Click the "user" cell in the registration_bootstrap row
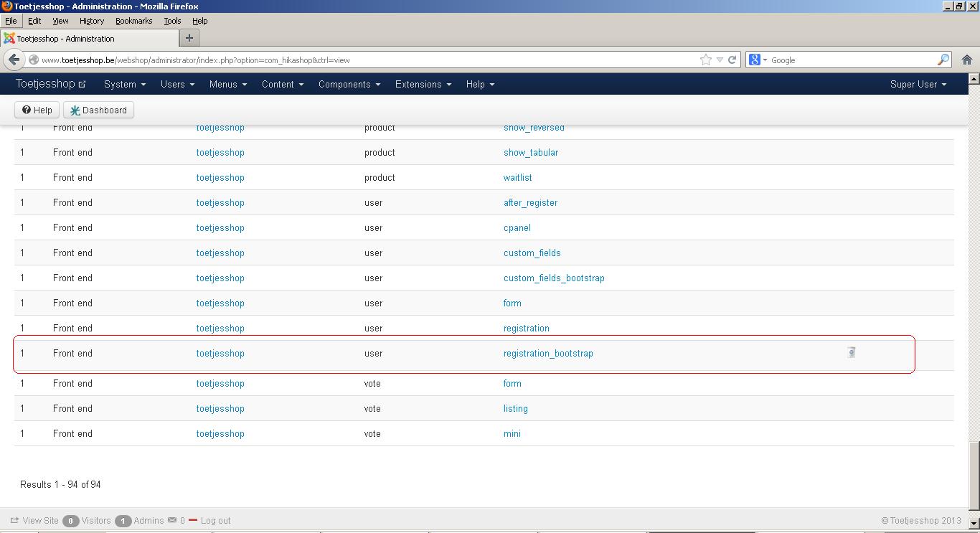The image size is (980, 533). [x=373, y=353]
